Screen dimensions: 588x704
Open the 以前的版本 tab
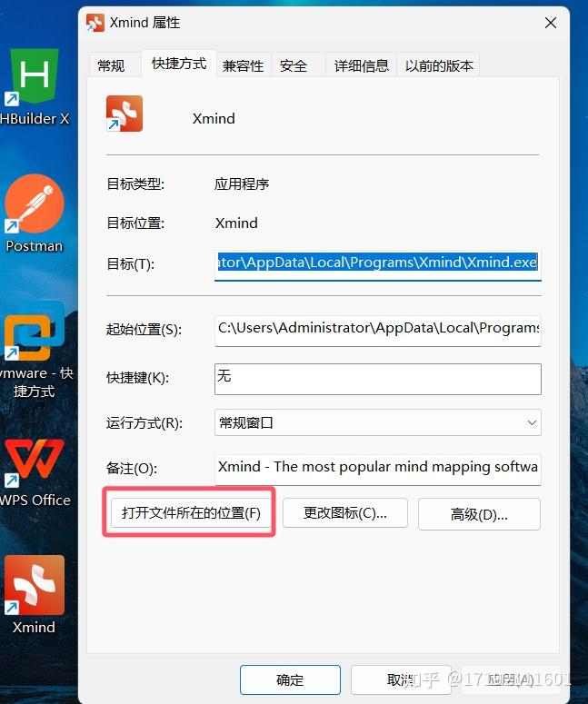pos(439,66)
